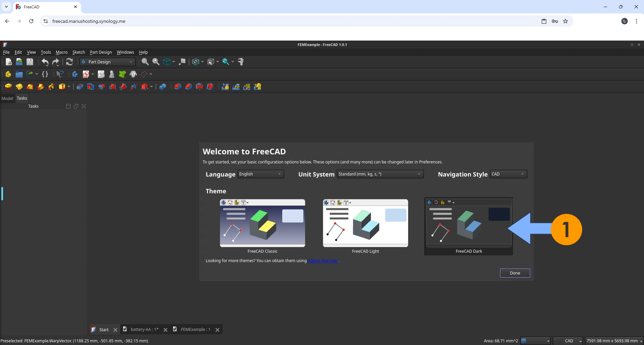Redo the last undone action
Viewport: 644px width, 345px height.
56,62
